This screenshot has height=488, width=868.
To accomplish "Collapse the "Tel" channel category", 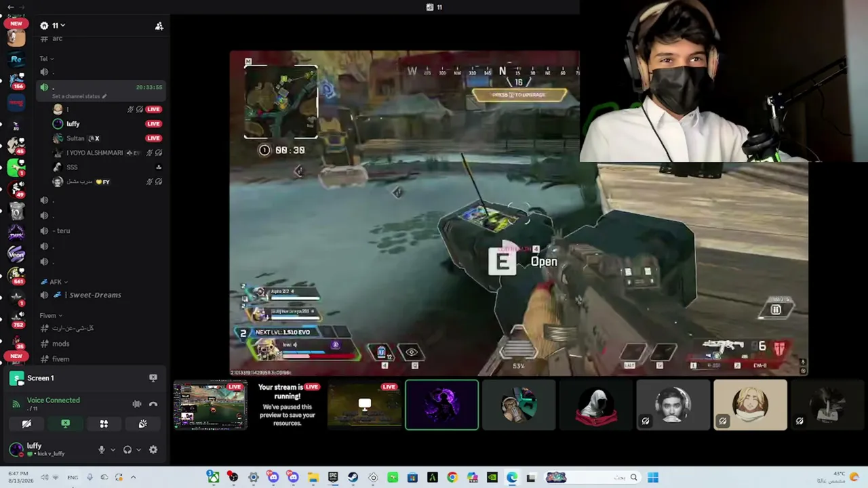I will point(46,59).
